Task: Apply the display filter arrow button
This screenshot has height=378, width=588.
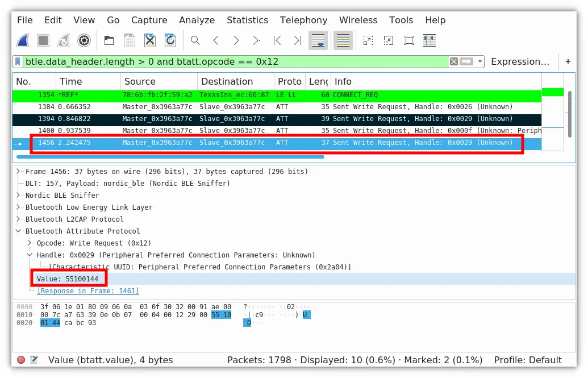Action: pos(466,61)
